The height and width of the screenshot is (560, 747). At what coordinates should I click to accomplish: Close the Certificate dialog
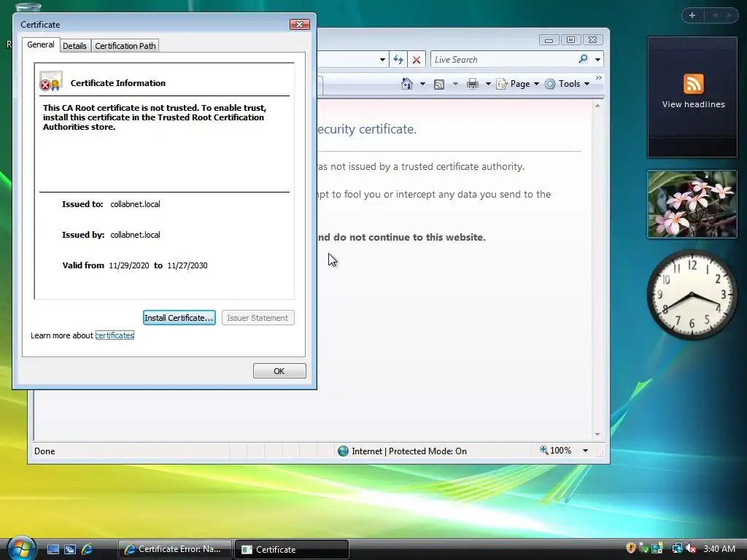click(300, 24)
